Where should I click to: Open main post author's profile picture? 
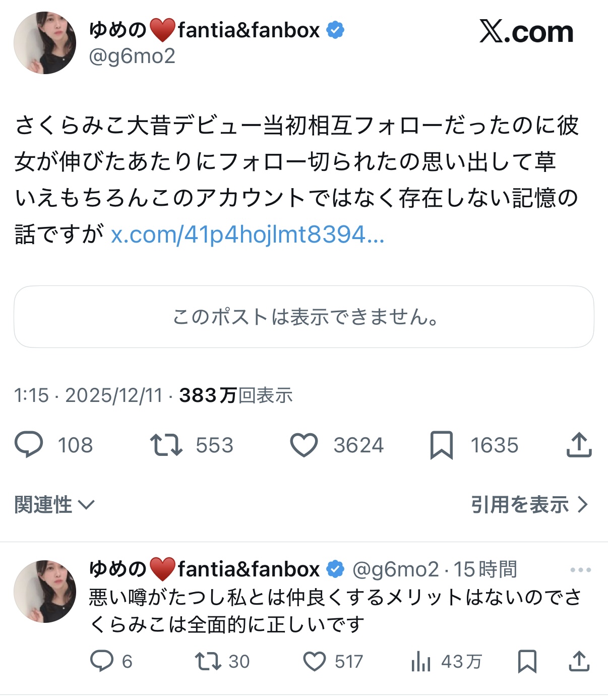45,43
